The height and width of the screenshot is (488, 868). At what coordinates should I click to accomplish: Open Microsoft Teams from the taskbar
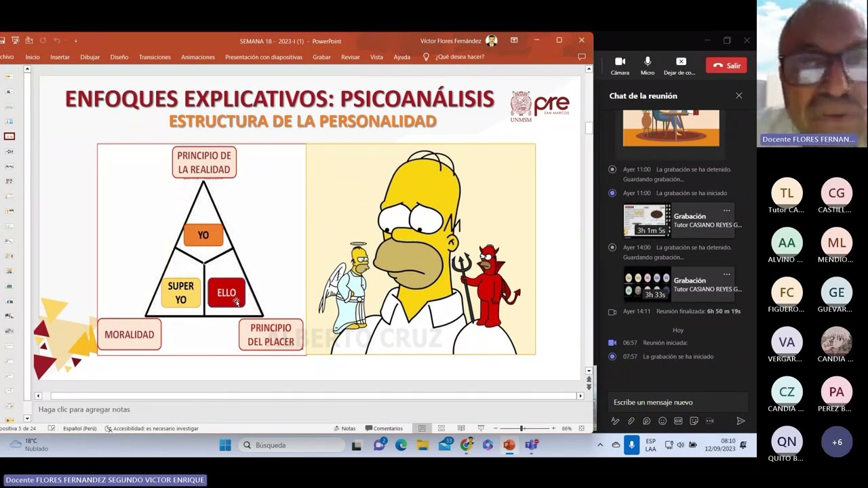point(531,445)
